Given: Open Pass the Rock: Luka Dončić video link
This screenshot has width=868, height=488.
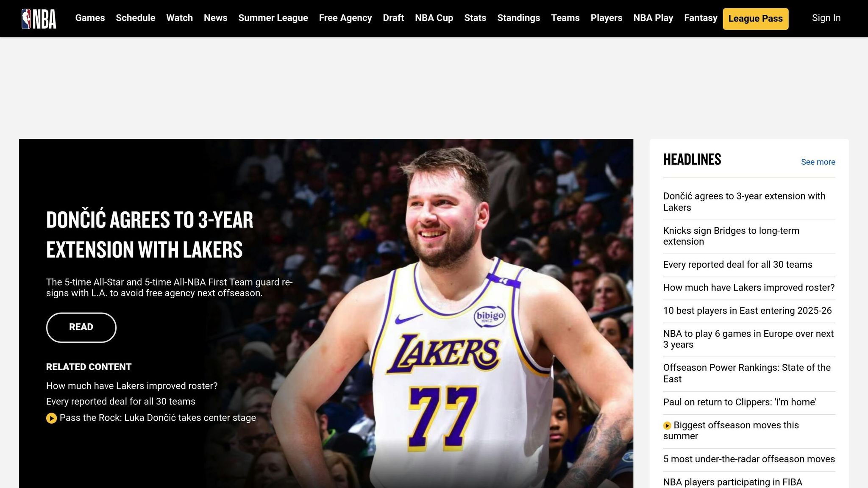Looking at the screenshot, I should point(158,418).
